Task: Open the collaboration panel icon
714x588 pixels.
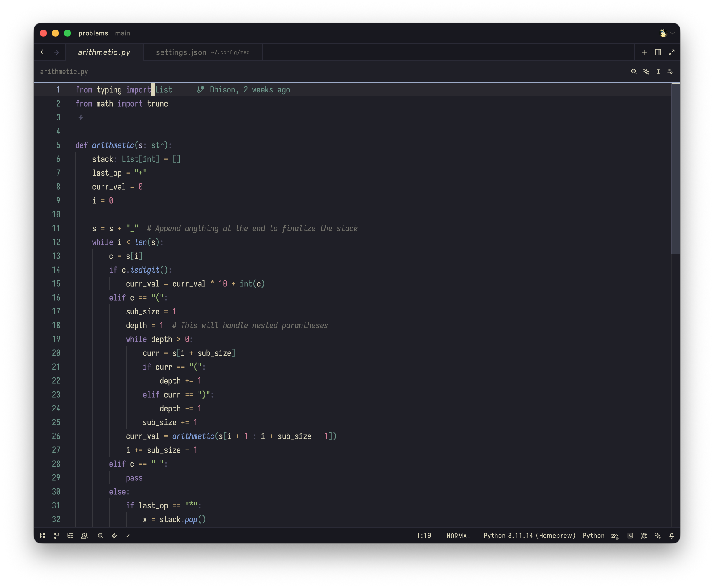Action: click(84, 536)
